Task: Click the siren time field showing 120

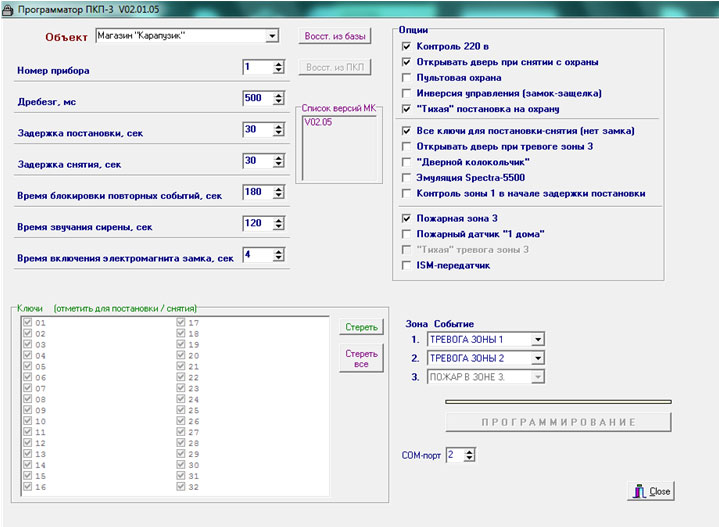Action: (x=257, y=223)
